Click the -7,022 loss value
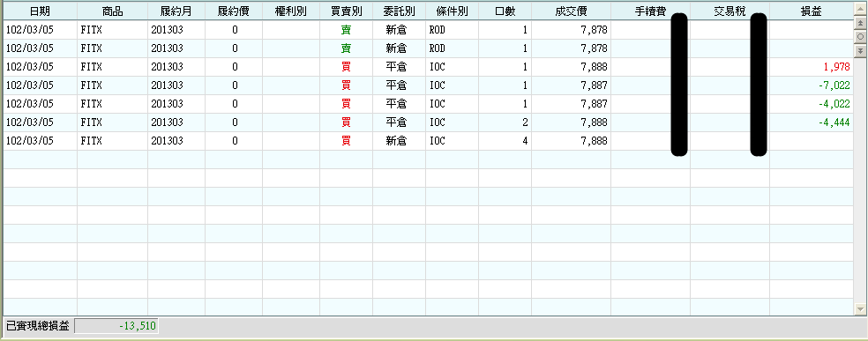 tap(834, 85)
